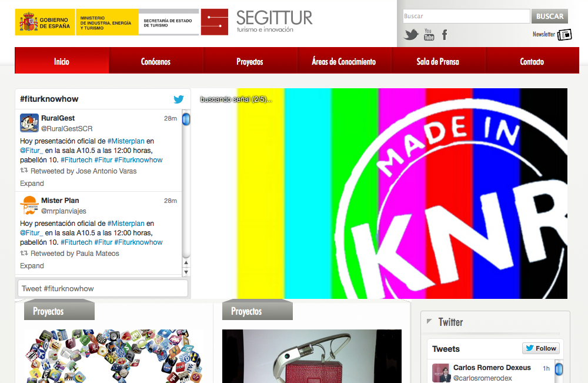Click the tweet list scrollbar down arrow

point(186,272)
